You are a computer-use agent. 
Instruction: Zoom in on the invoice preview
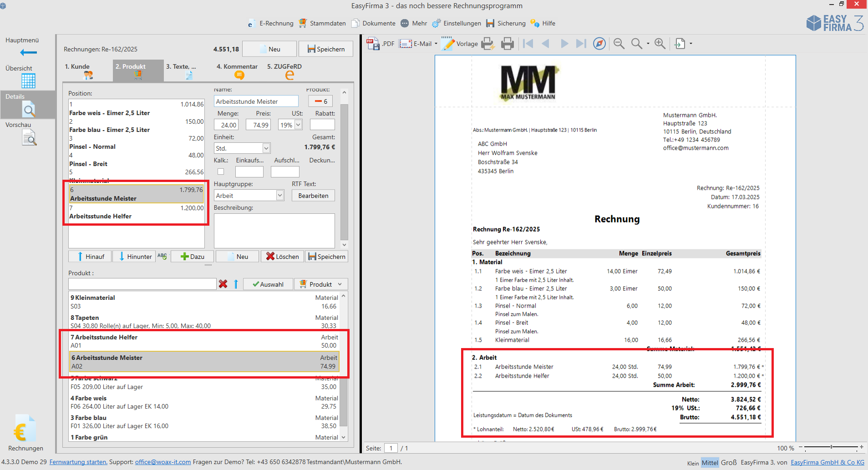[660, 44]
